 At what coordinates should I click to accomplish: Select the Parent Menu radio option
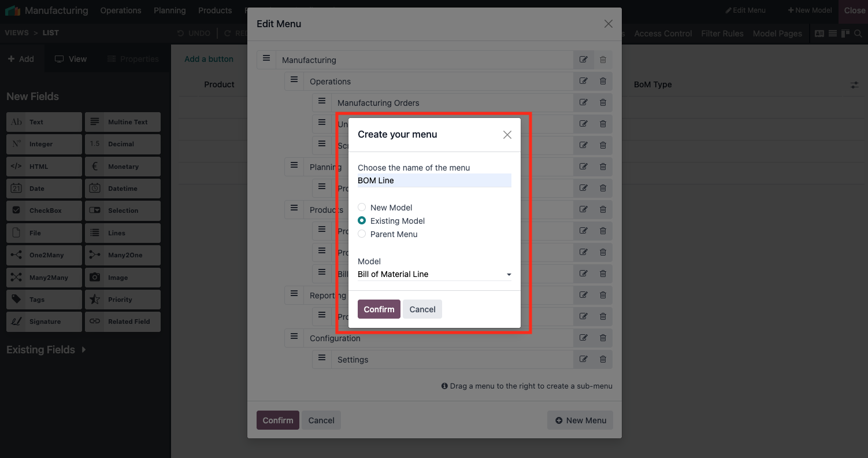click(x=362, y=234)
